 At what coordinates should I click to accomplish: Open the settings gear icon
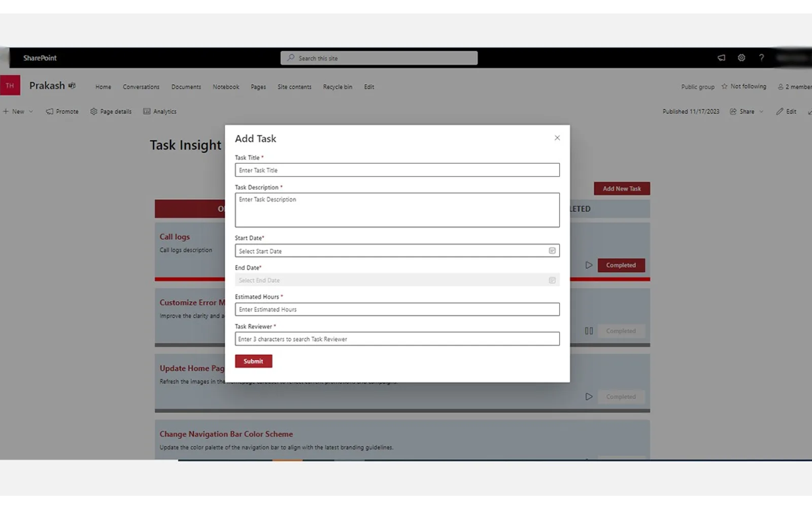click(x=741, y=58)
